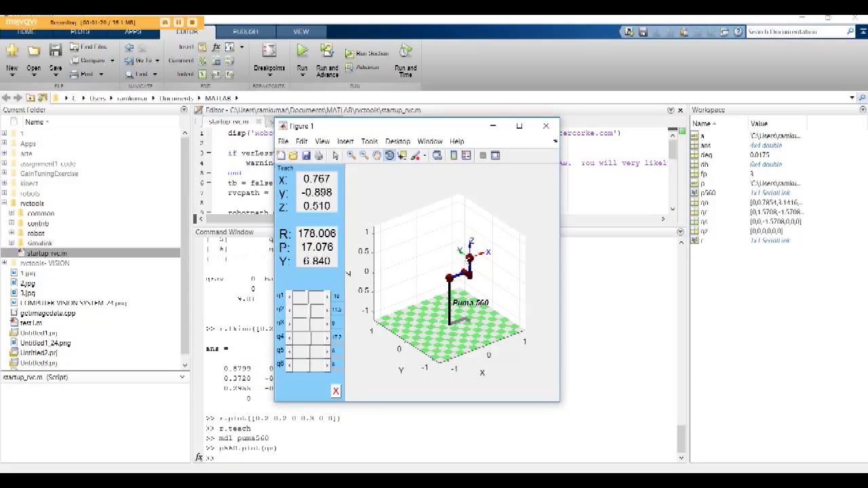Viewport: 868px width, 488px height.
Task: Click New Figure icon in Figure 1 toolbar
Action: point(281,155)
